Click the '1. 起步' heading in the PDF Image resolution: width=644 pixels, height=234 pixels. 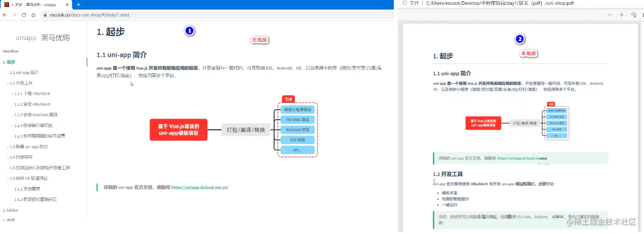pos(443,56)
